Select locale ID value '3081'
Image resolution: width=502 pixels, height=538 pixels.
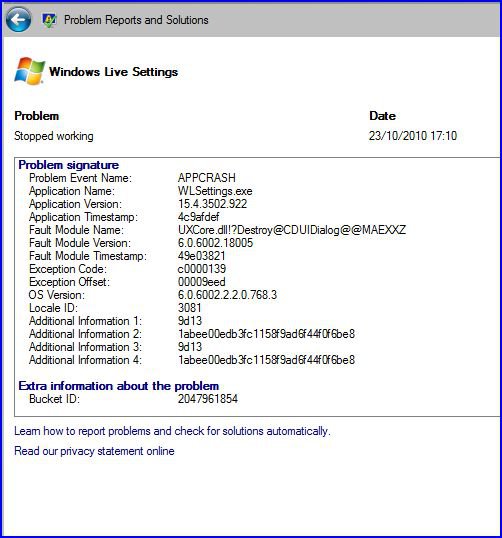tap(189, 308)
